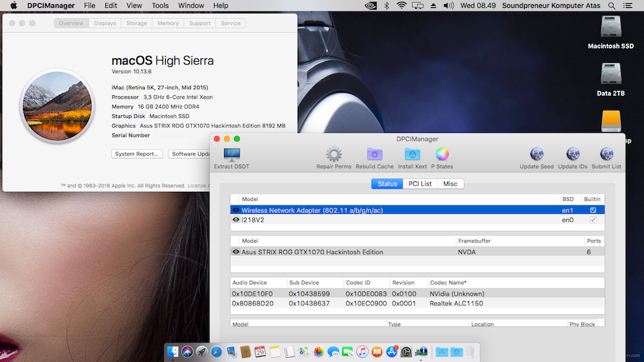Open Finder from the dock
Viewport: 644px width, 362px height.
coord(172,352)
